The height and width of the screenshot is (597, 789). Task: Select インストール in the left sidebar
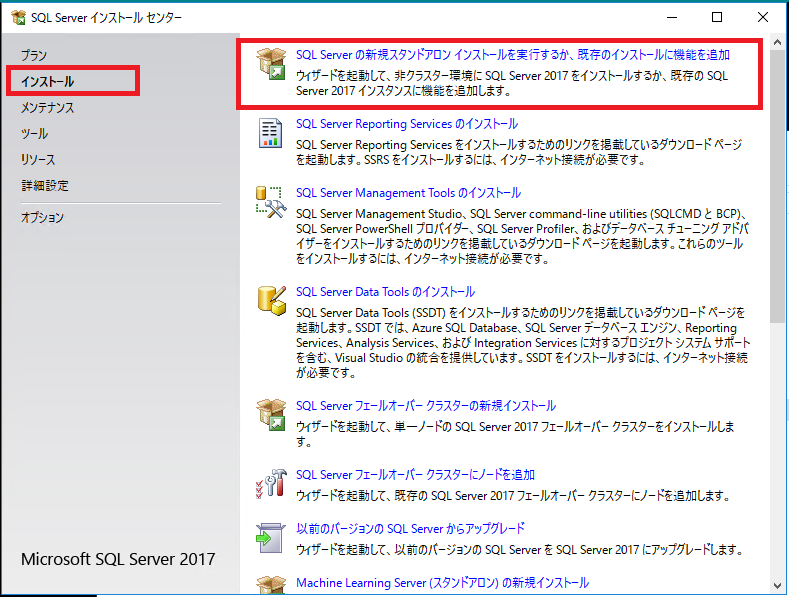(x=47, y=82)
